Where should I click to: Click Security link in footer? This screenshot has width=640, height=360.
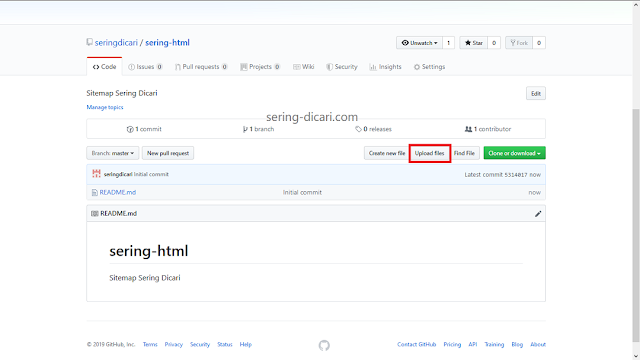[x=200, y=344]
